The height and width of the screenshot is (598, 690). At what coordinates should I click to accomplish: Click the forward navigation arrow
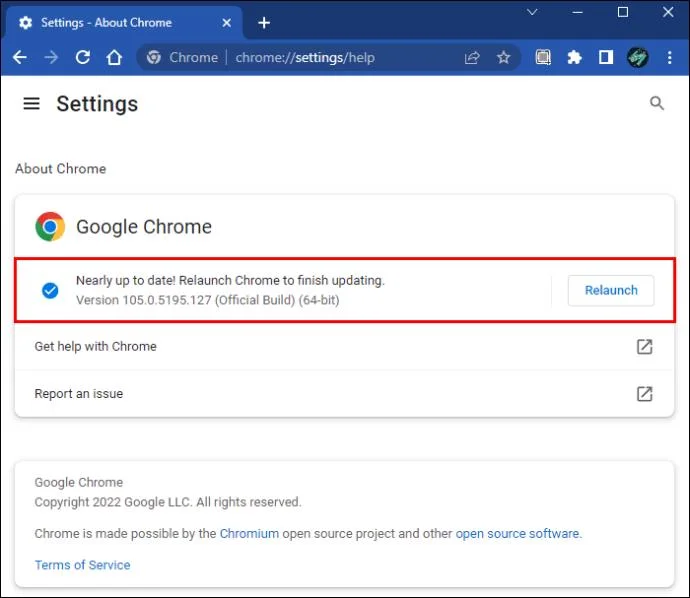coord(51,57)
